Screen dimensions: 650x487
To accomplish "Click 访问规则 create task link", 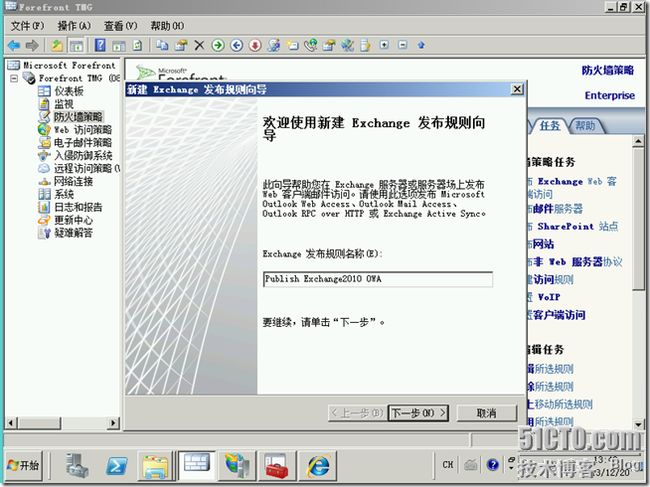I will click(x=551, y=280).
